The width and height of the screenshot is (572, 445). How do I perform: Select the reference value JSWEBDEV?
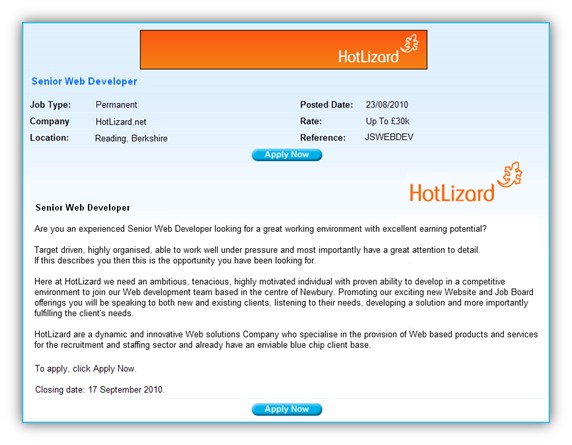pos(389,137)
